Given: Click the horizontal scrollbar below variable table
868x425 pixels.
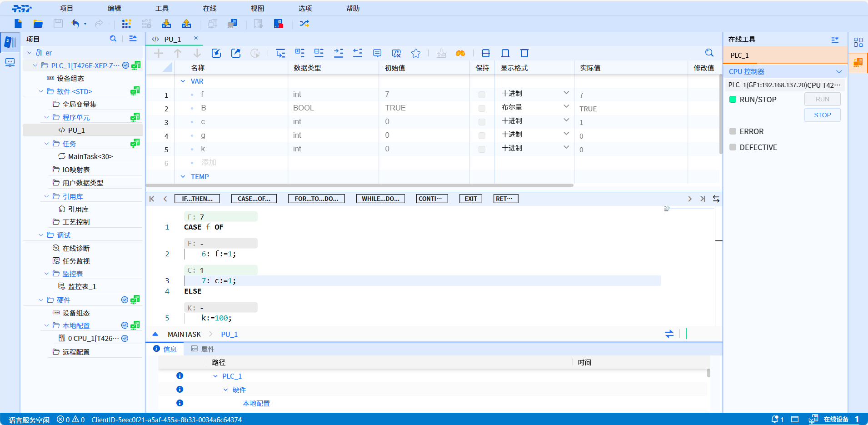Looking at the screenshot, I should pos(359,185).
